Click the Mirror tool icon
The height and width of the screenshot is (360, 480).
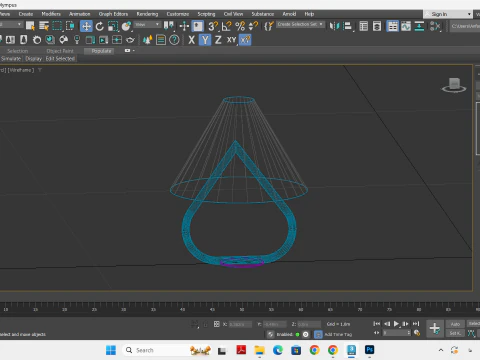tap(334, 26)
